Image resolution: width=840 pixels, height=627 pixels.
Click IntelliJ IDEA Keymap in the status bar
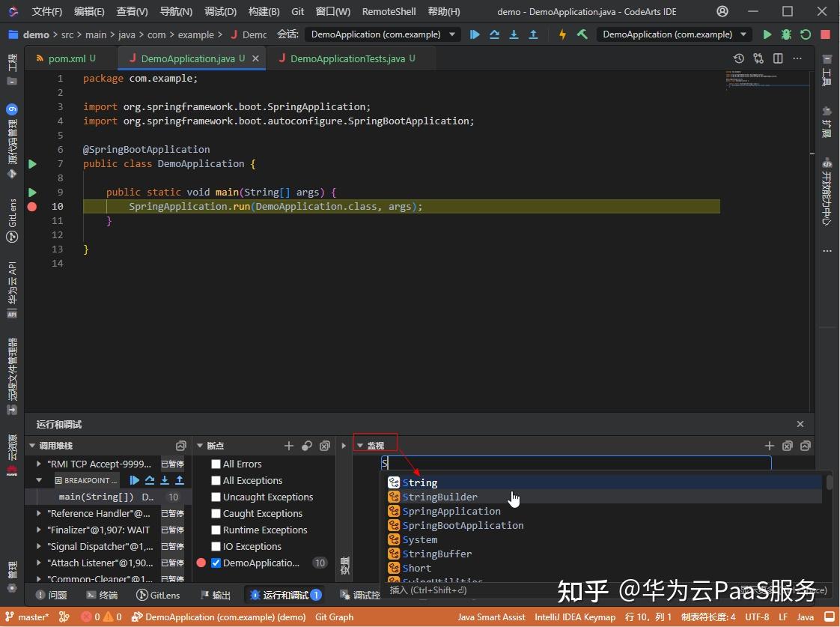(x=575, y=617)
